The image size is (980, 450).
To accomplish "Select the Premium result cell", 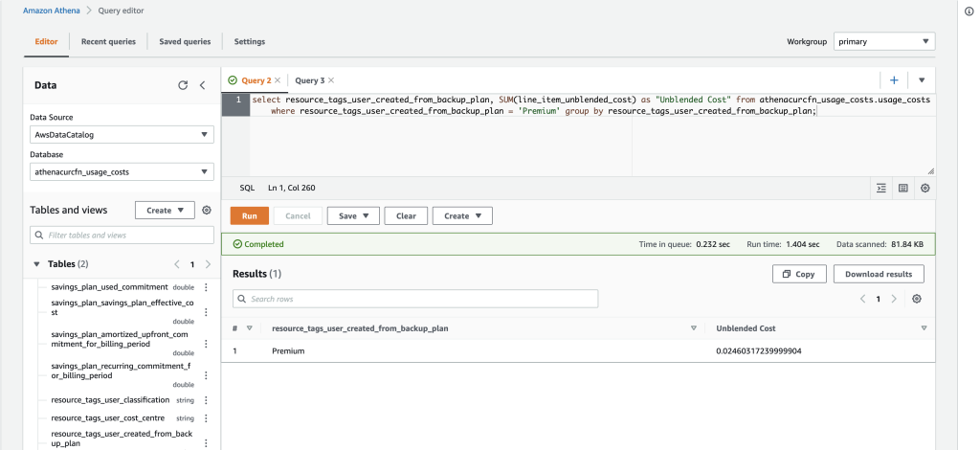I will coord(288,351).
